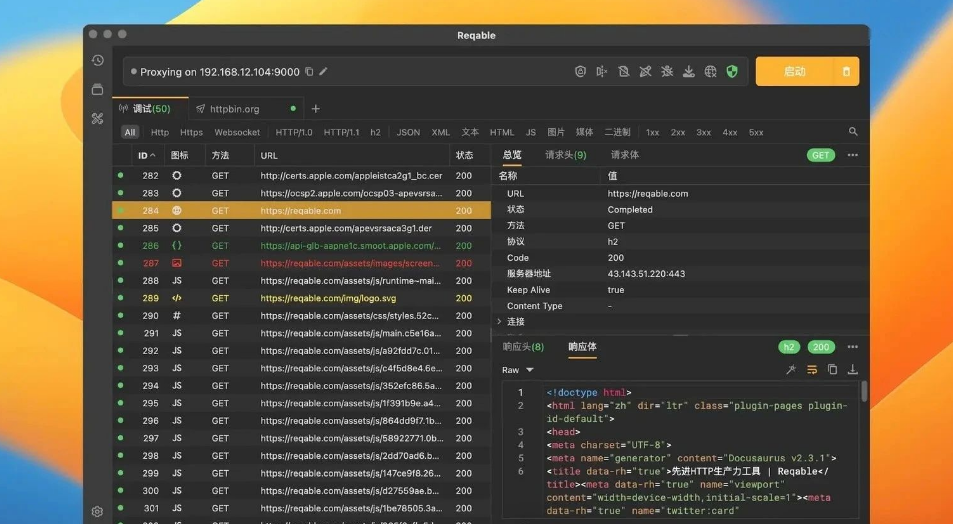The image size is (953, 524).
Task: Click the mirror-off icon in the toolbar
Action: (x=602, y=72)
